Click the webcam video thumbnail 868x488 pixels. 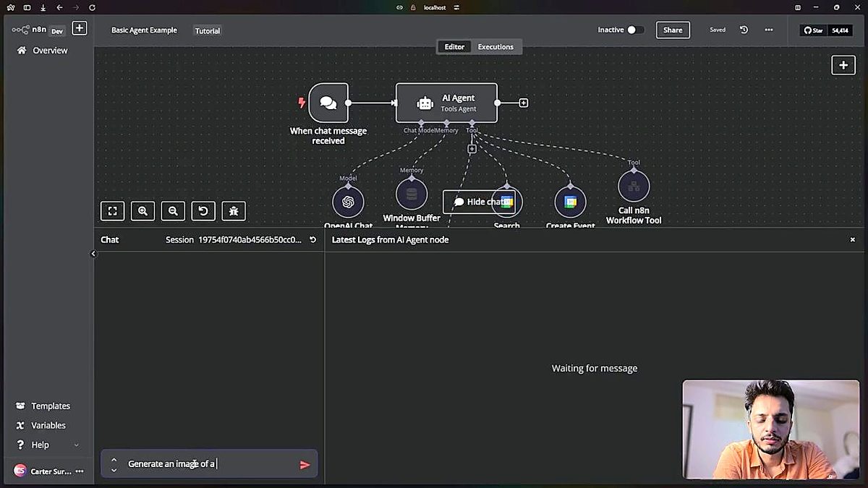[771, 429]
